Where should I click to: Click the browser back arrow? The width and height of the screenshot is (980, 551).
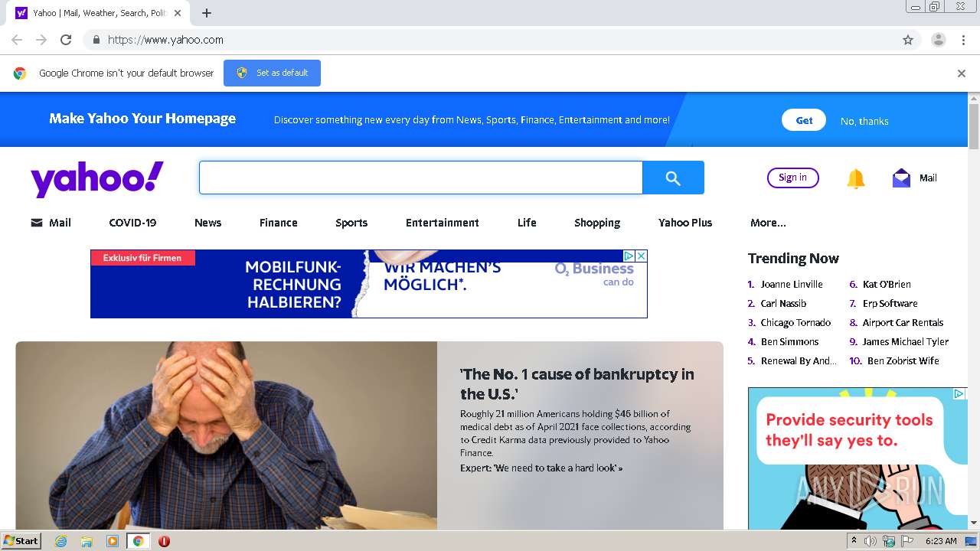17,40
